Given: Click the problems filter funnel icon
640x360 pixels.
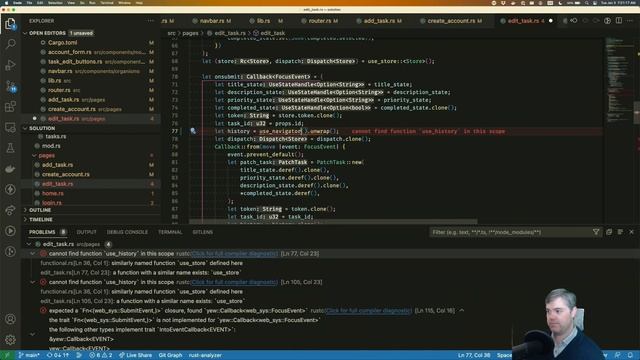Looking at the screenshot, I should coord(596,232).
